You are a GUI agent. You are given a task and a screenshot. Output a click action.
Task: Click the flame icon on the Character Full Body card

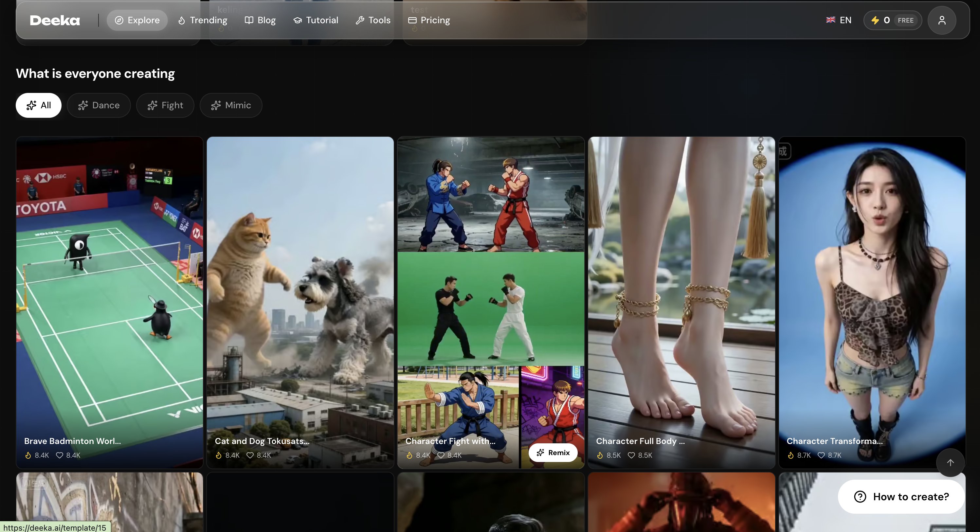(x=600, y=455)
